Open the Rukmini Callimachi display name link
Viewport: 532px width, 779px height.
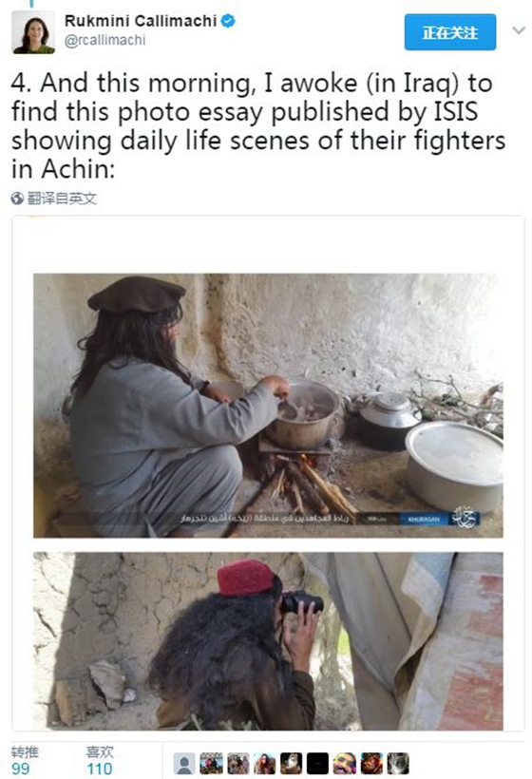coord(141,21)
